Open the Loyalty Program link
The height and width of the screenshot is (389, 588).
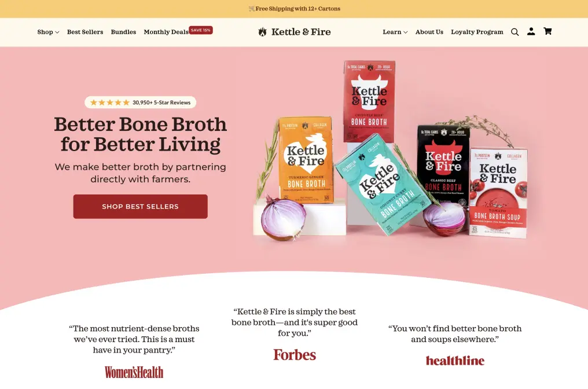[477, 32]
